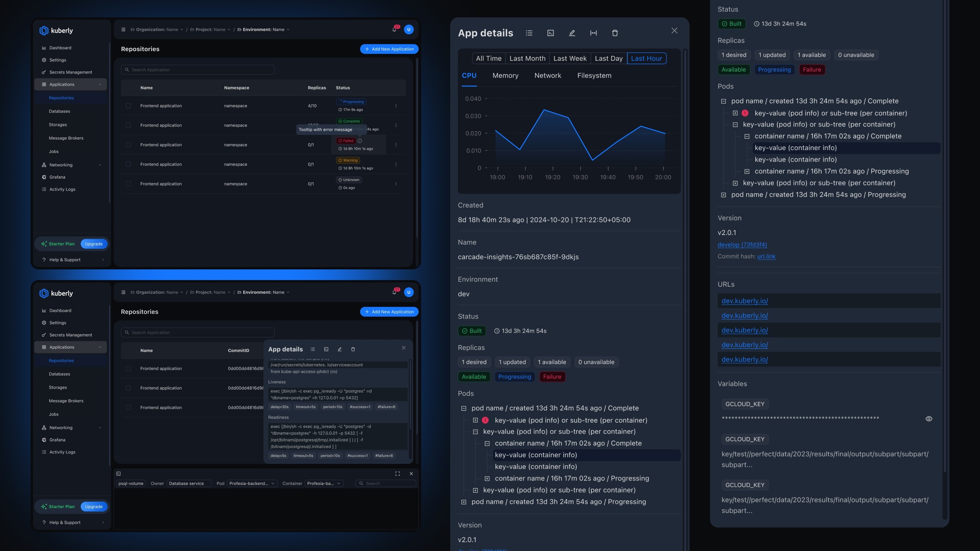980x551 pixels.
Task: Switch to Memory tab in metrics chart
Action: click(505, 76)
